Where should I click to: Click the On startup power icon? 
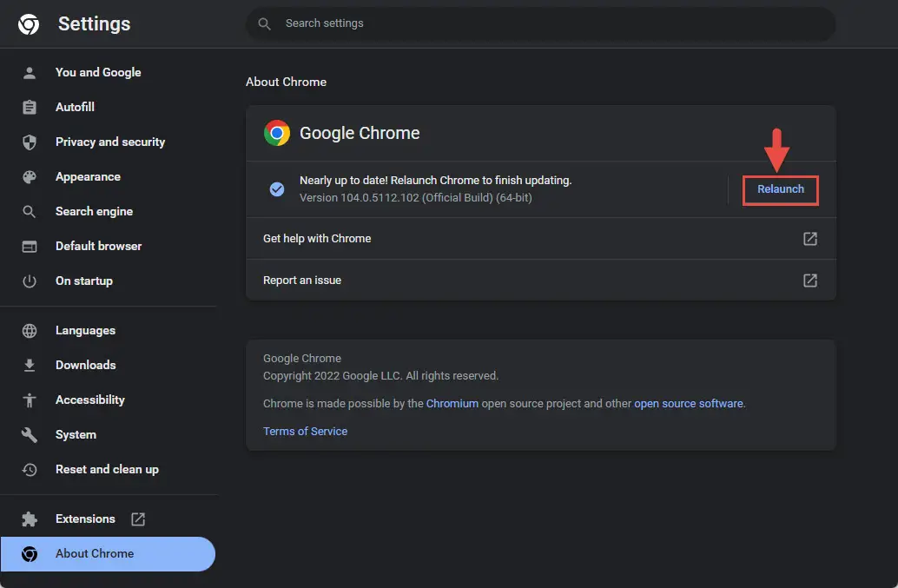[30, 281]
